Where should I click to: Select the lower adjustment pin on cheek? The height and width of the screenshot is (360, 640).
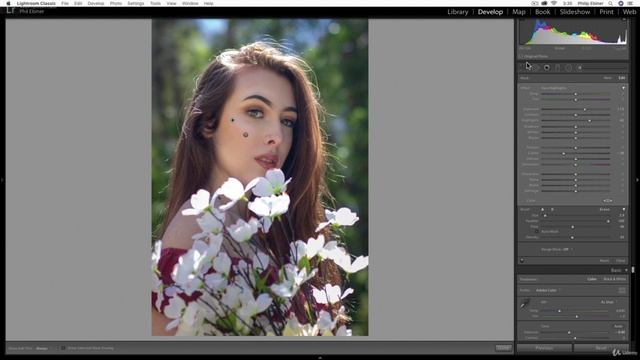coord(245,135)
